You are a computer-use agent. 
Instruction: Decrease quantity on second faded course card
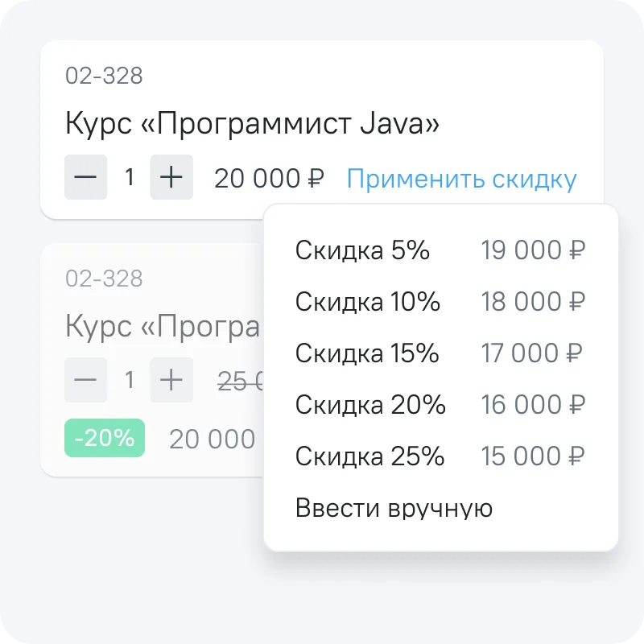pyautogui.click(x=86, y=379)
